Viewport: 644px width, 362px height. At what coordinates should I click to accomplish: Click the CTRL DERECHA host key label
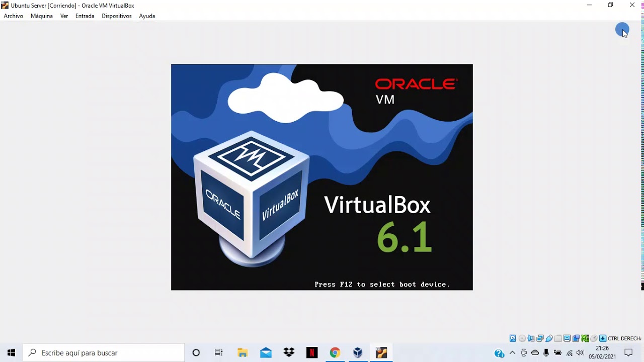pyautogui.click(x=624, y=338)
